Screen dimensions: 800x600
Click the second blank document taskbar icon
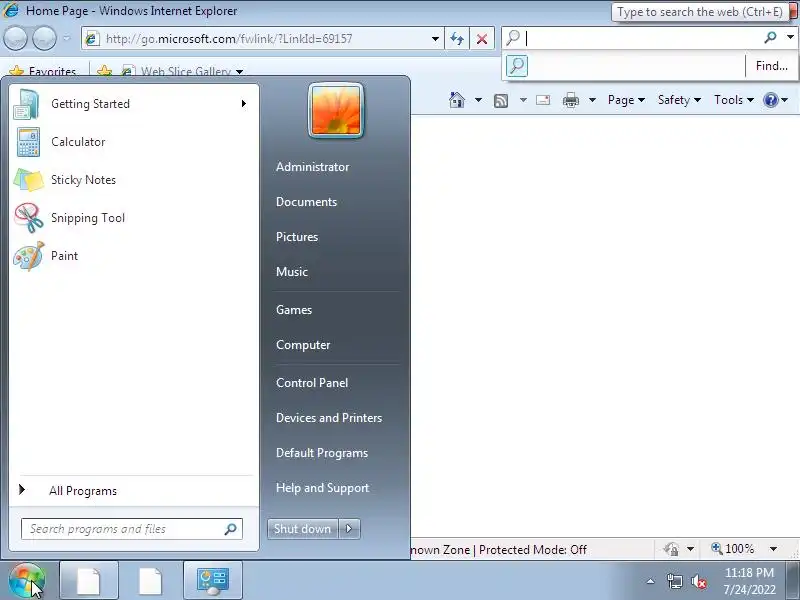(x=150, y=581)
